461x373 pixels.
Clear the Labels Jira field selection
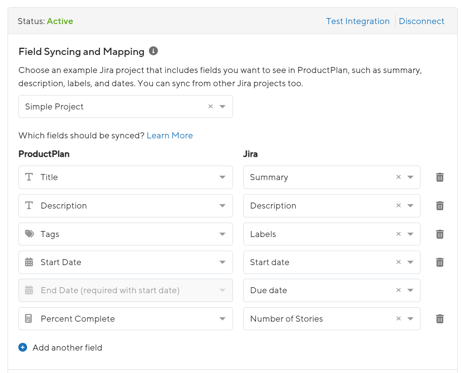point(398,234)
